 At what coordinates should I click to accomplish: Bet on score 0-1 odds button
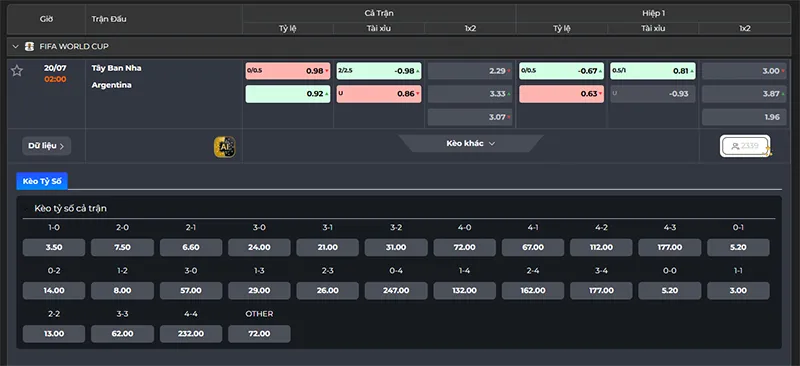point(738,247)
